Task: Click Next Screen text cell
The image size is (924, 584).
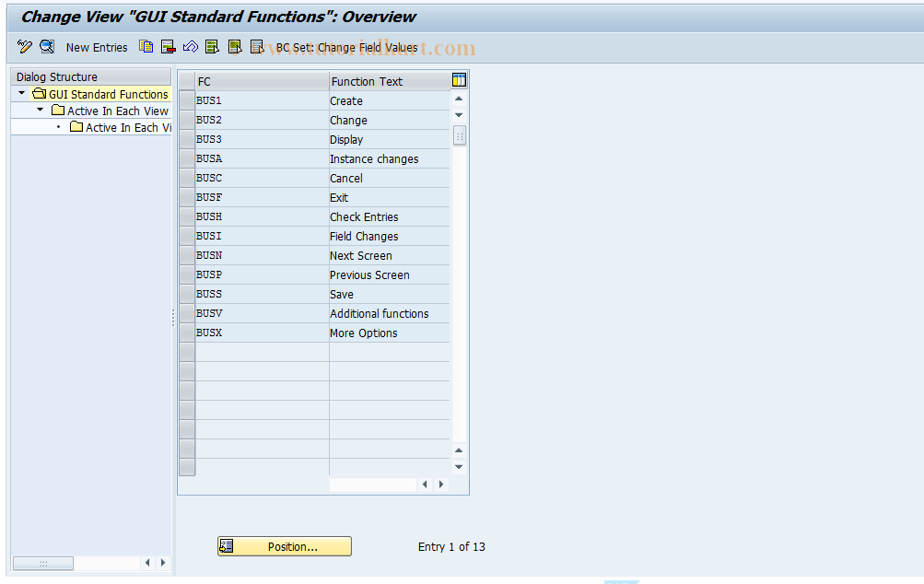Action: point(390,256)
